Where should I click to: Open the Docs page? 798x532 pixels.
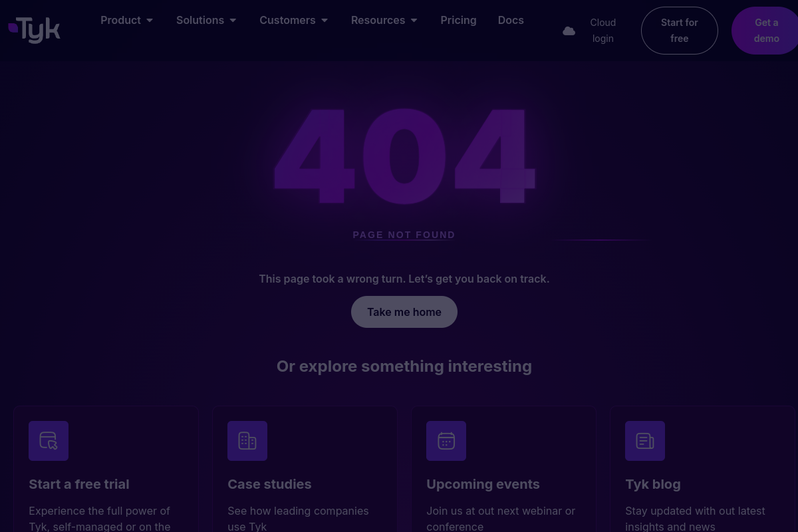pyautogui.click(x=511, y=20)
